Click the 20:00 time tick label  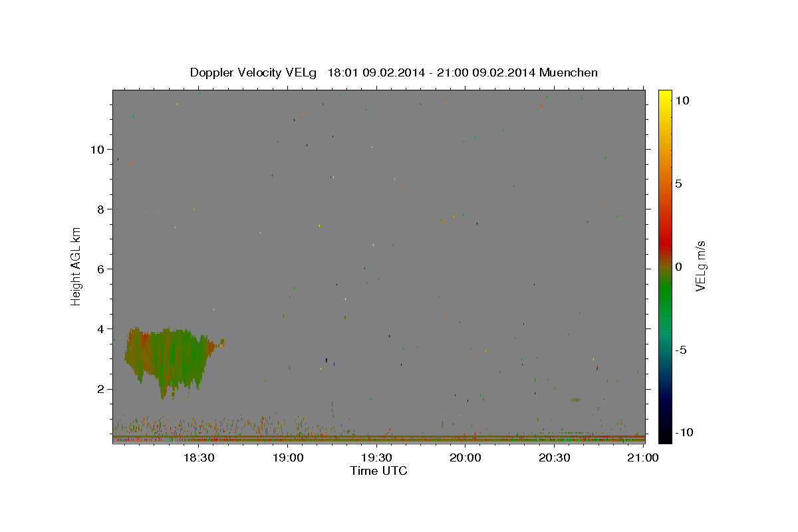coord(465,458)
